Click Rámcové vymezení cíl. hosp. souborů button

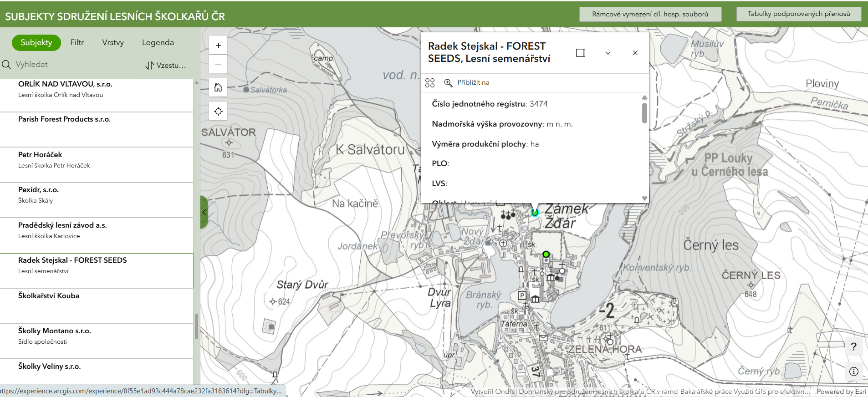[650, 14]
